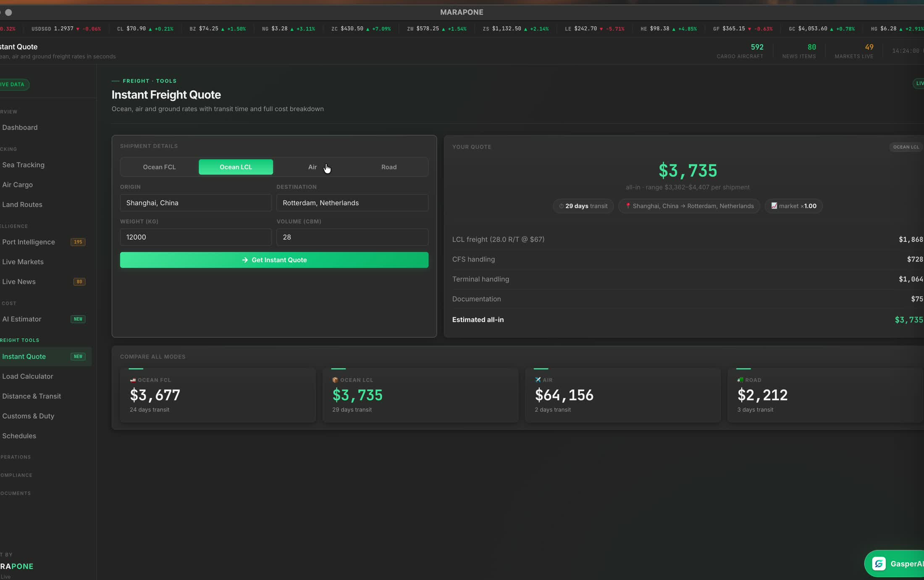Click the clock icon in 29 days transit chip
Viewport: 924px width, 580px height.
point(561,206)
